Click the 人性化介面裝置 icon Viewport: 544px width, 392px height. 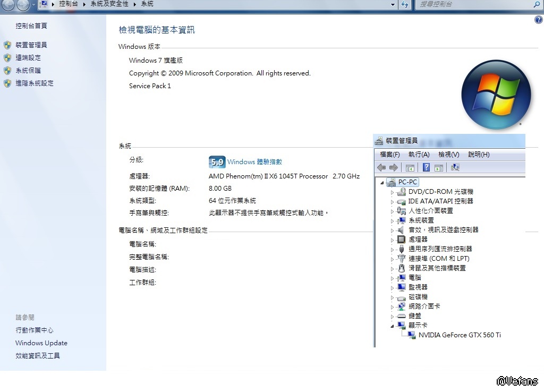(x=402, y=210)
